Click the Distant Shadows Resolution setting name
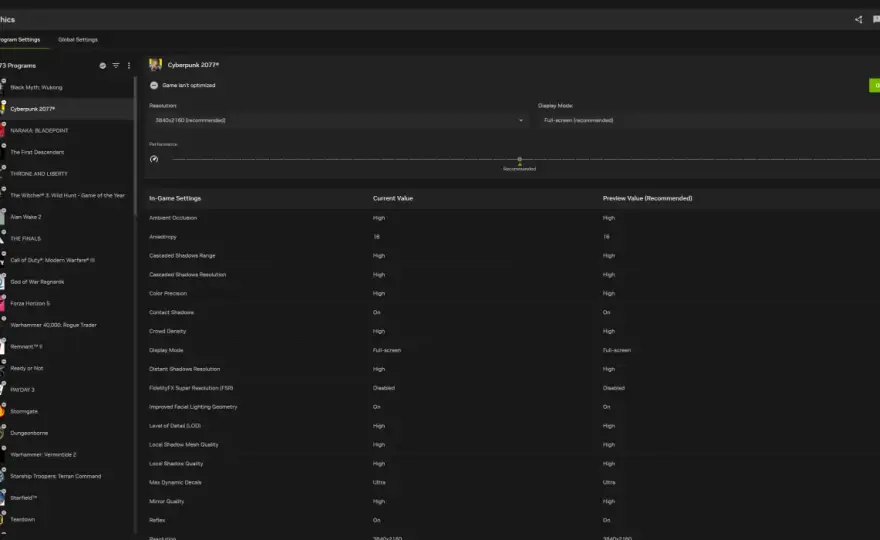Screen dimensions: 880x540 185,369
